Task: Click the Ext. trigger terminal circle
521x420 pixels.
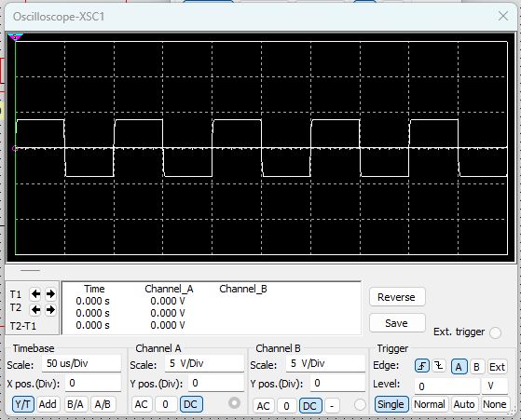Action: (x=496, y=332)
